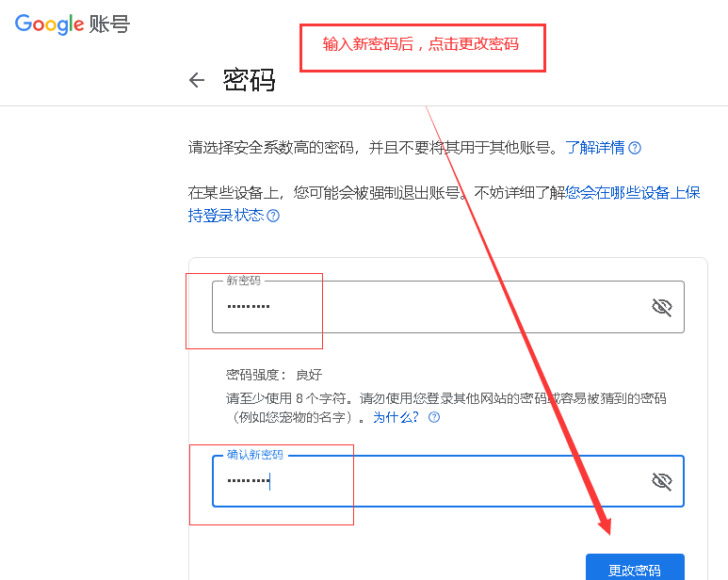Open the Google 账号 logo
Viewport: 728px width, 580px height.
coord(72,24)
